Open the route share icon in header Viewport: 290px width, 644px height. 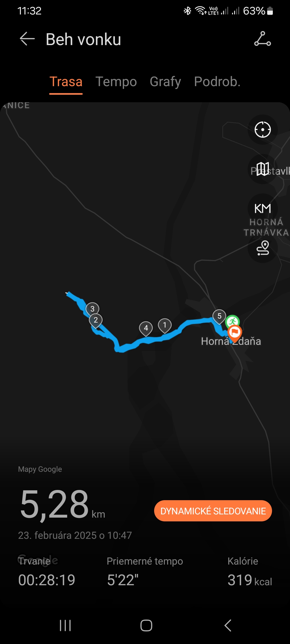point(262,39)
